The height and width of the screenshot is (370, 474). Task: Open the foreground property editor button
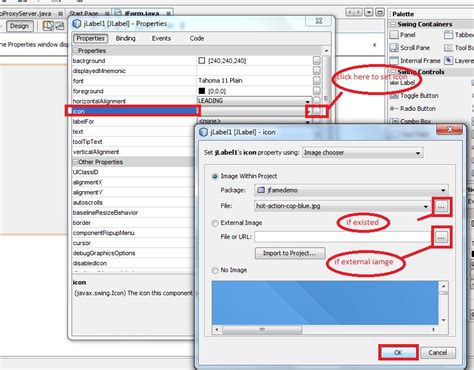[316, 91]
